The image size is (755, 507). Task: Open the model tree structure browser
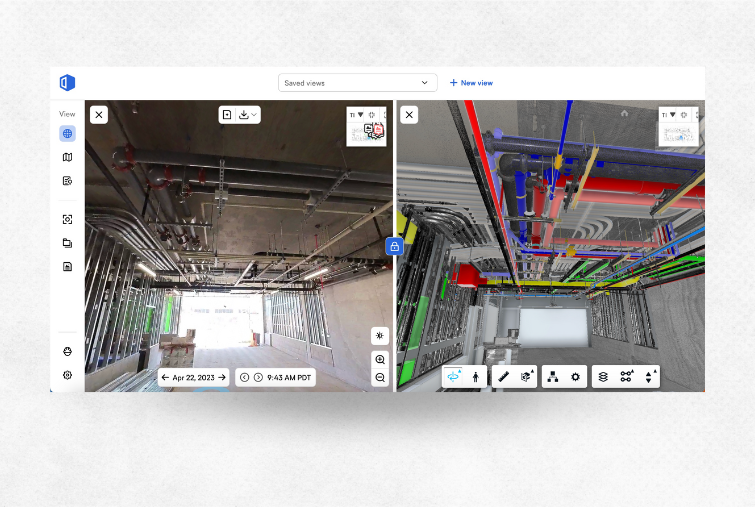pyautogui.click(x=552, y=377)
